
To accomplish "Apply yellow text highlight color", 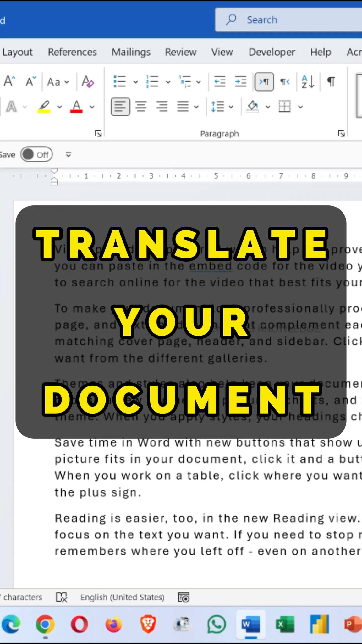I will coord(44,107).
